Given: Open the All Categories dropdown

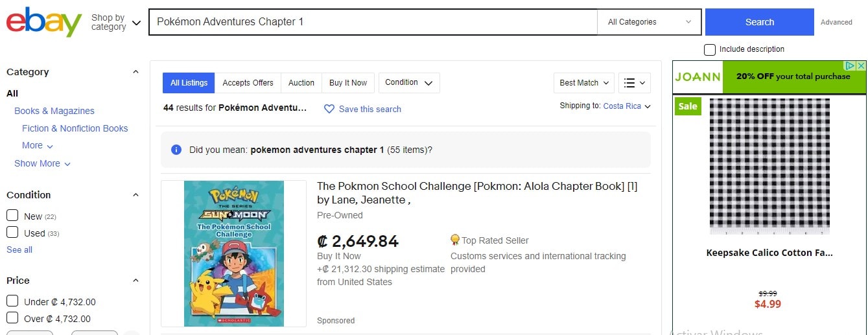Looking at the screenshot, I should click(x=649, y=22).
